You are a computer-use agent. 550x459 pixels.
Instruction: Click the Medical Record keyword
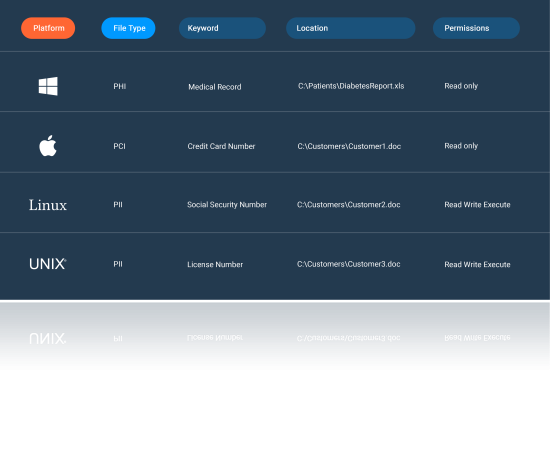point(215,87)
